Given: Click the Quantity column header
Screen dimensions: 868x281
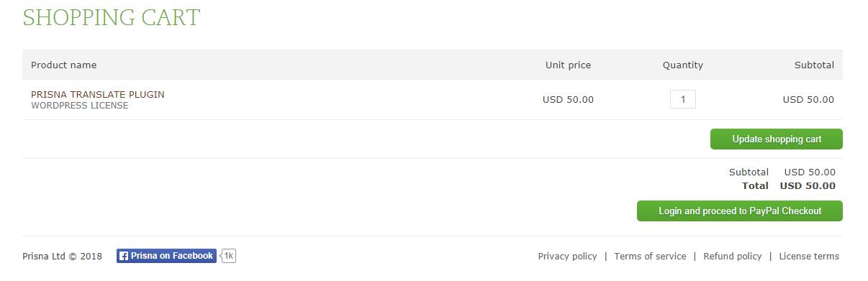Looking at the screenshot, I should coord(682,65).
